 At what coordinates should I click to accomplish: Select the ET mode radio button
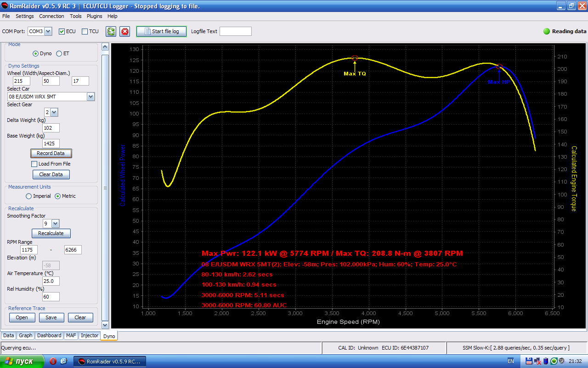59,53
